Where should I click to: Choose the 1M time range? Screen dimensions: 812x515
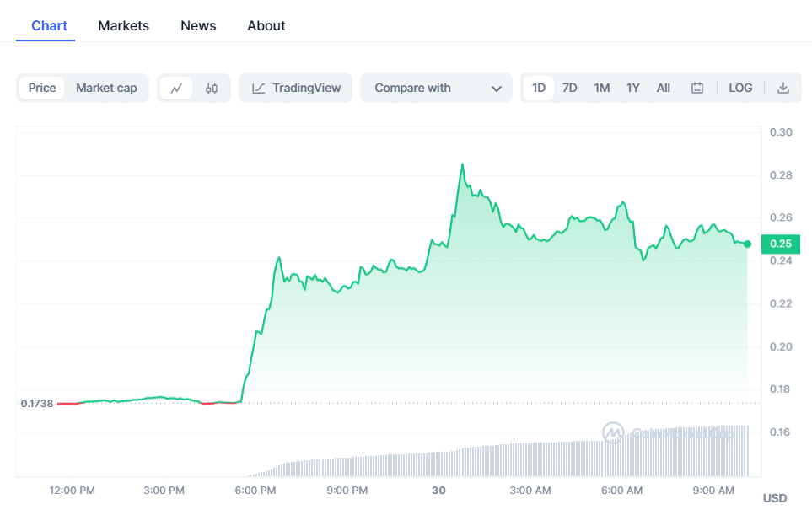[x=601, y=88]
